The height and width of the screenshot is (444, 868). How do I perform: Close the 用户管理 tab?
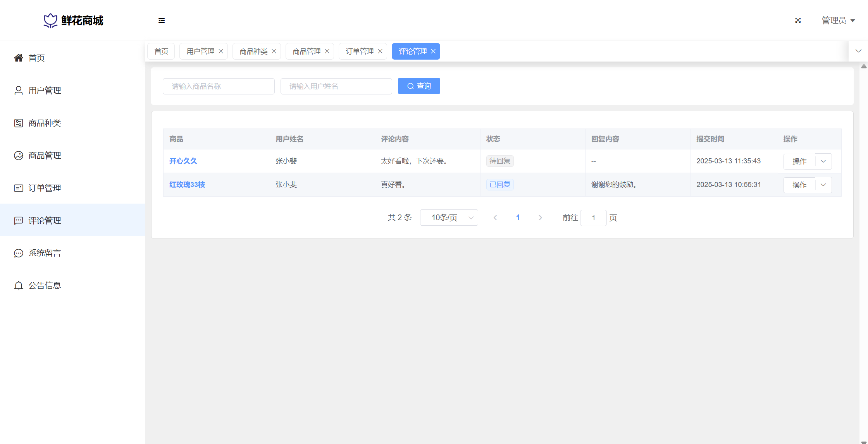point(221,51)
